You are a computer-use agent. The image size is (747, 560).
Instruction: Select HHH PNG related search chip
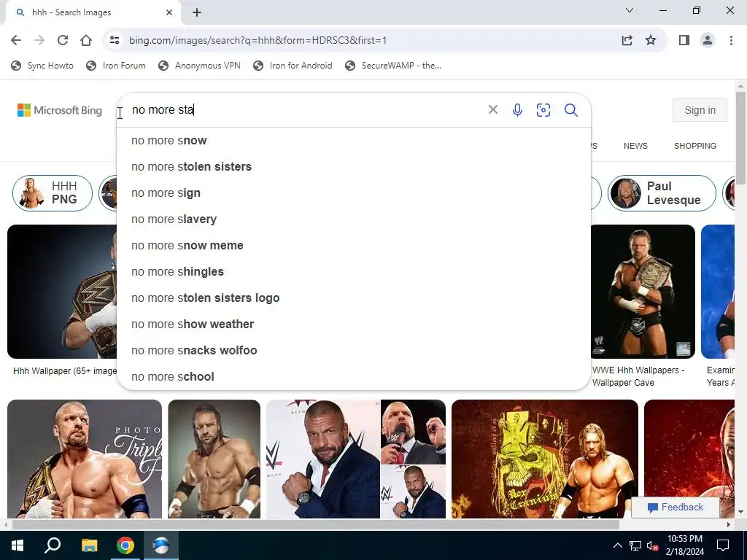53,192
